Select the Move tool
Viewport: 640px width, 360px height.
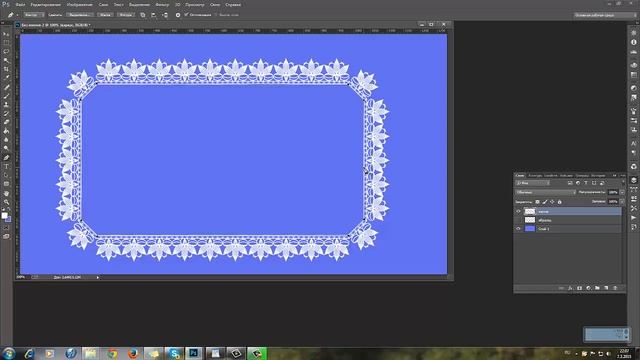click(x=6, y=34)
